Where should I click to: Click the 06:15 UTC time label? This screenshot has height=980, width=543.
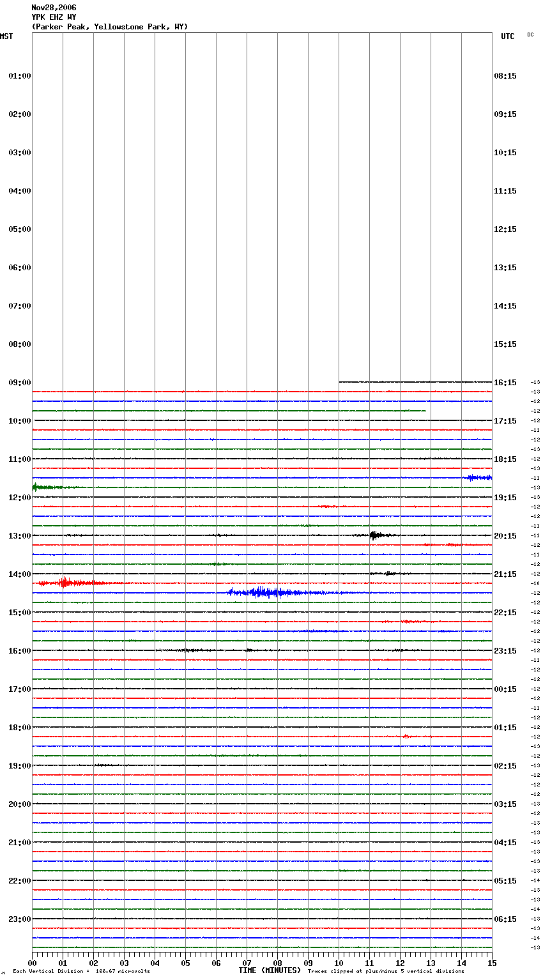pyautogui.click(x=505, y=919)
